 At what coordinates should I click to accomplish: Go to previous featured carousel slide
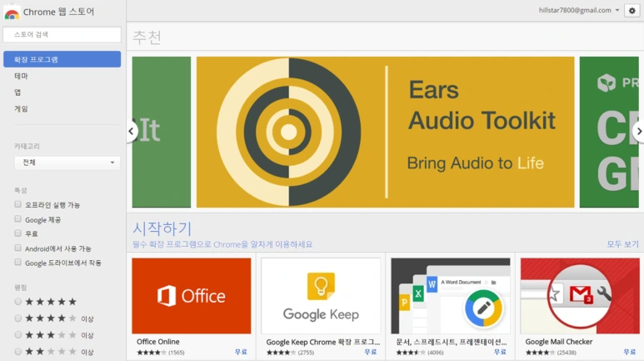tap(131, 132)
